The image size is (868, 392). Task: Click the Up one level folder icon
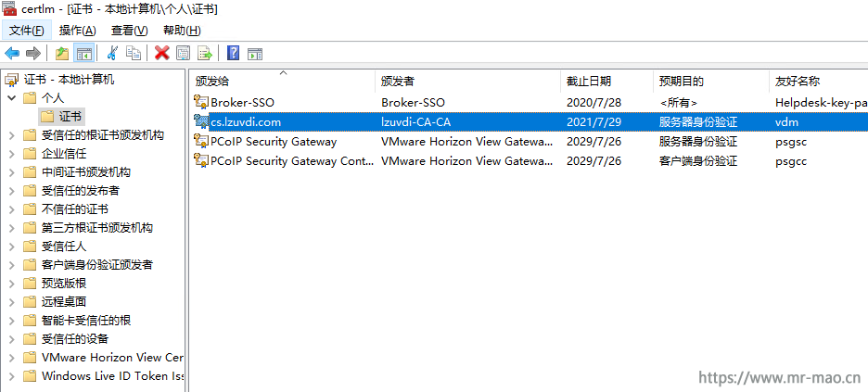62,54
